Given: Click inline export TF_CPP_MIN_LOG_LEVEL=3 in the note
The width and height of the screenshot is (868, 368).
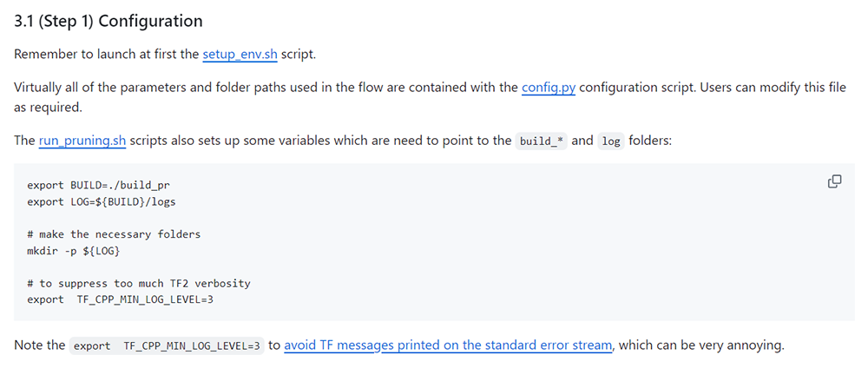Looking at the screenshot, I should coord(167,346).
